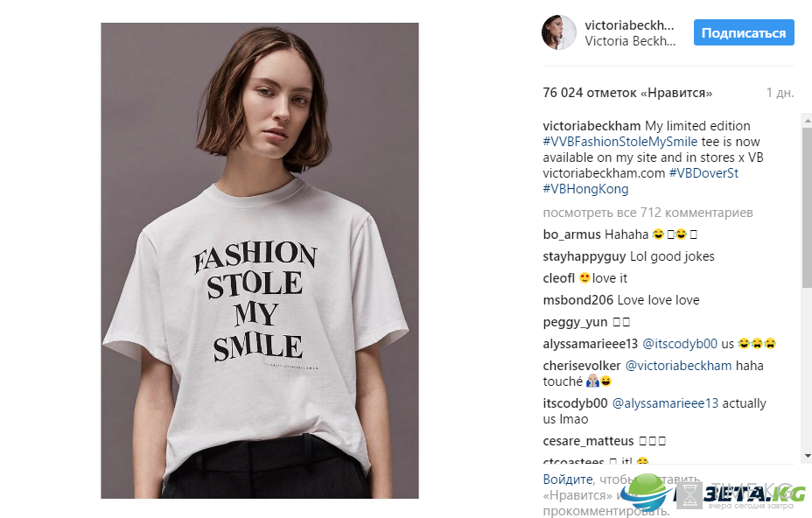
Task: Open msbond206's profile
Action: point(577,300)
